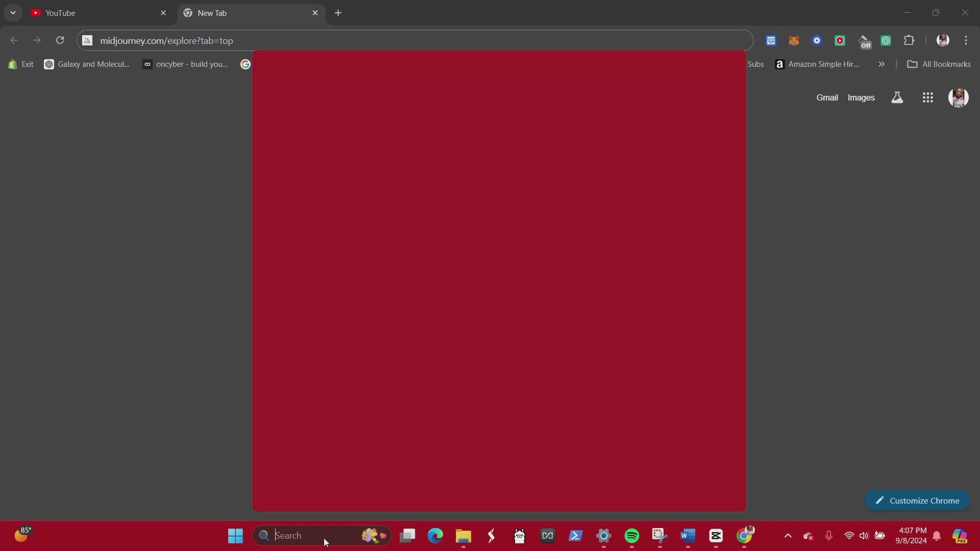This screenshot has height=551, width=980.
Task: Click the MetaMask fox extension icon
Action: click(x=794, y=41)
